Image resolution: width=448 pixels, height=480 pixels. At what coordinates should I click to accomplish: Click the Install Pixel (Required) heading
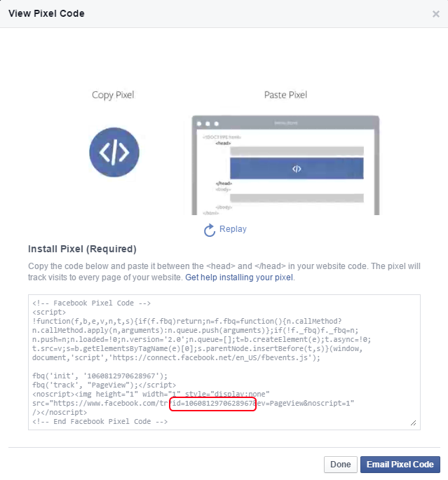pos(82,249)
